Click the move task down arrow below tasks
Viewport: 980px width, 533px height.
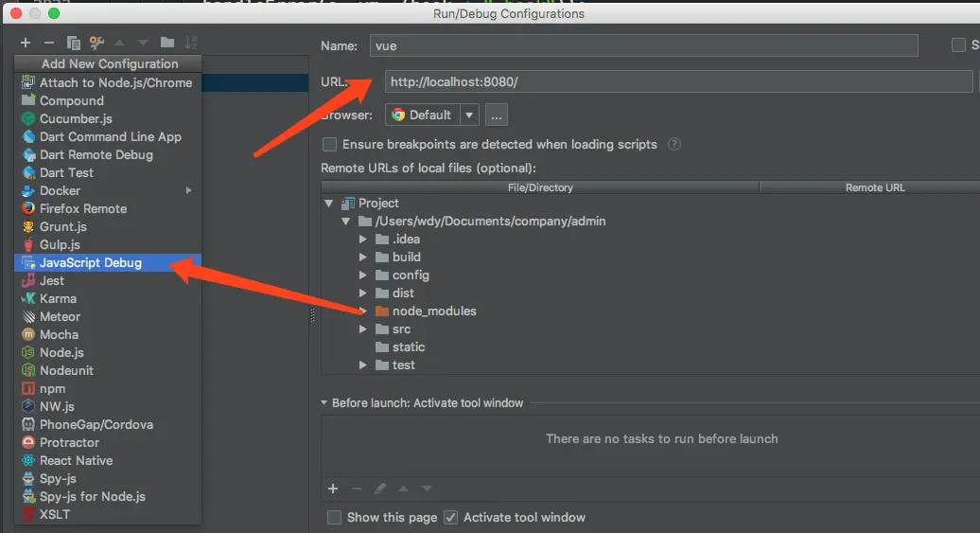[427, 489]
